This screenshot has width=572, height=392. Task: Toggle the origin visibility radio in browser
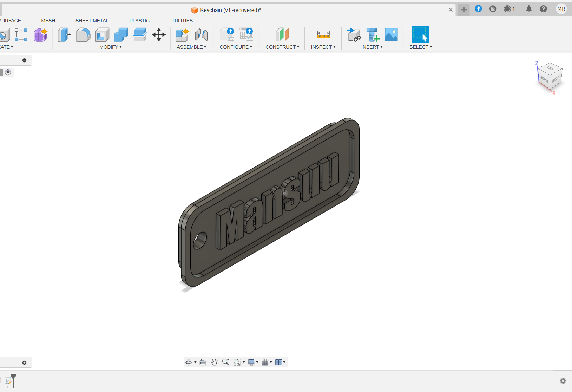pyautogui.click(x=8, y=72)
